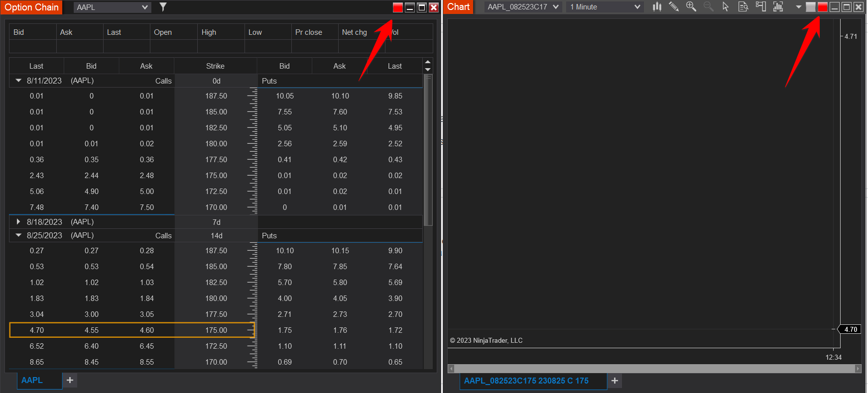Viewport: 868px width, 393px height.
Task: Click the option chain vertical scrollbar thumb
Action: [x=428, y=150]
